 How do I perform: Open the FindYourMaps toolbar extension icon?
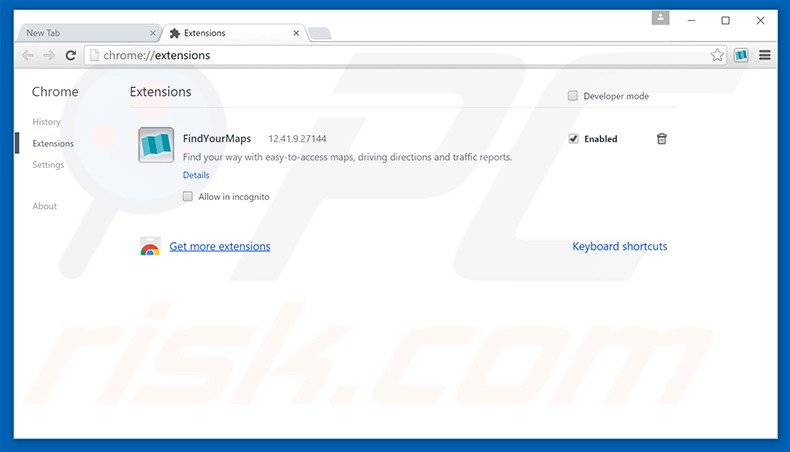(741, 55)
